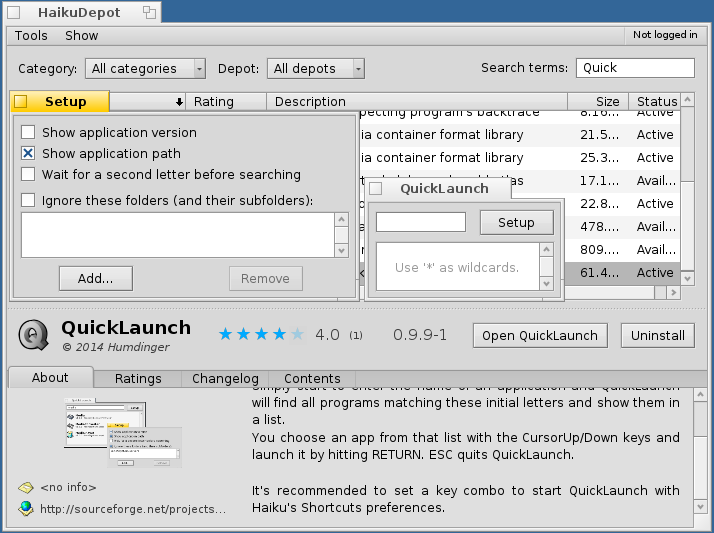Click package list scrollbar down arrow
Image resolution: width=714 pixels, height=533 pixels.
(x=688, y=278)
